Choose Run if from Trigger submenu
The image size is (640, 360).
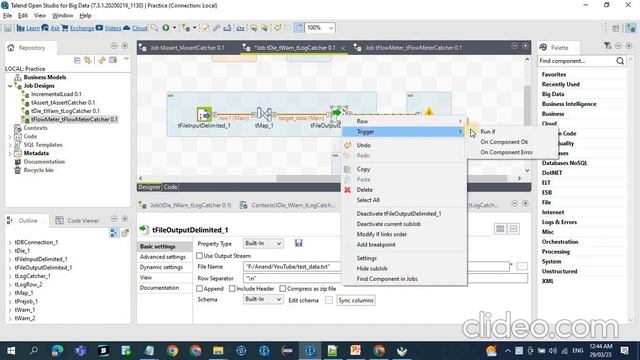[x=488, y=131]
